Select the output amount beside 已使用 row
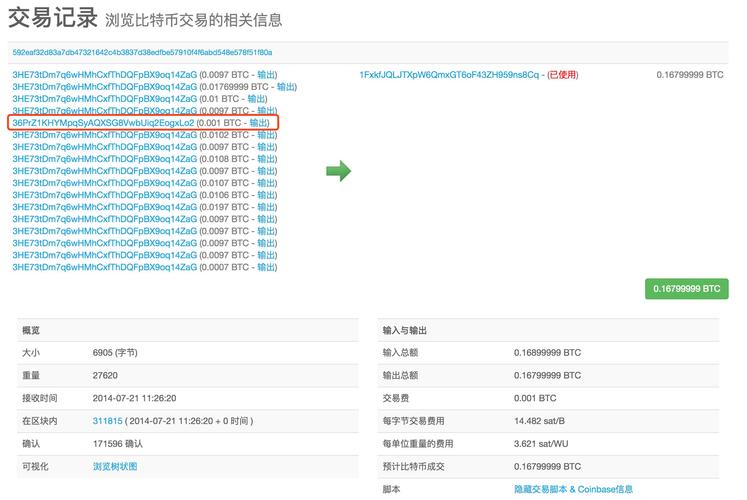Screen dimensions: 747x500 tap(690, 75)
